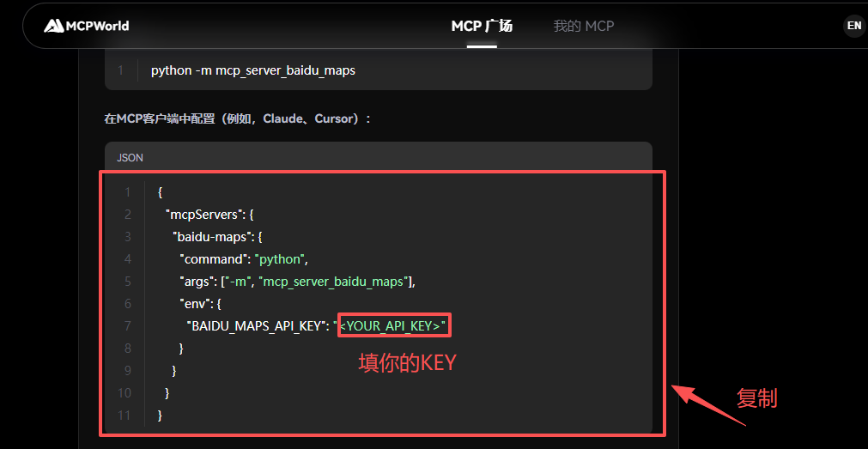Click the "baidu-maps" key in the JSON
The width and height of the screenshot is (868, 449).
(x=210, y=237)
